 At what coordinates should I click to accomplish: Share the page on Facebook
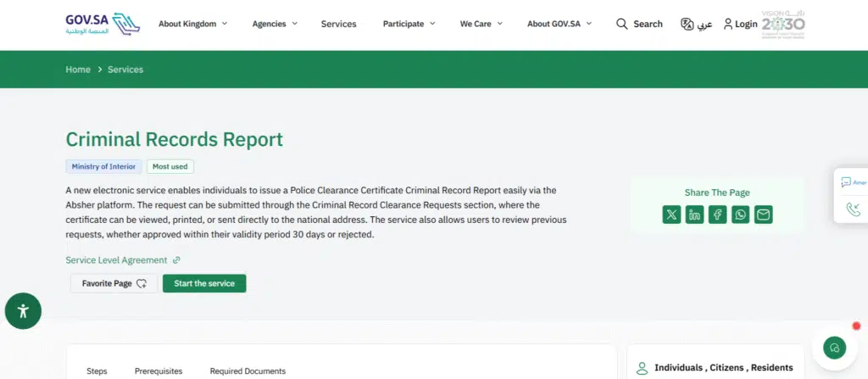[718, 215]
